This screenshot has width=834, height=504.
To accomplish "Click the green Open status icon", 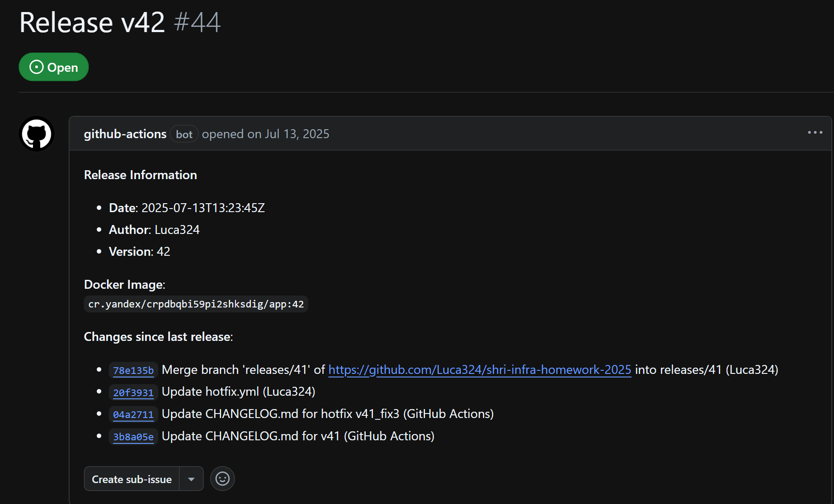I will [x=36, y=67].
